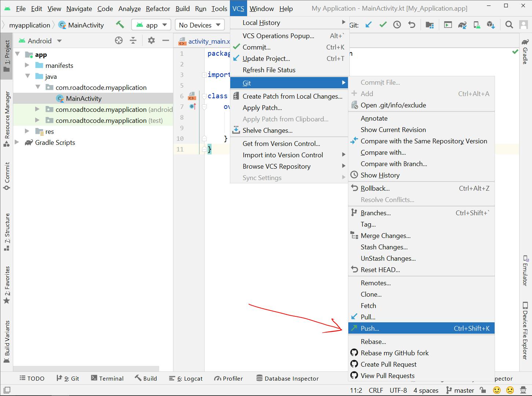
Task: Open the 6: Logcat tool window
Action: (186, 378)
